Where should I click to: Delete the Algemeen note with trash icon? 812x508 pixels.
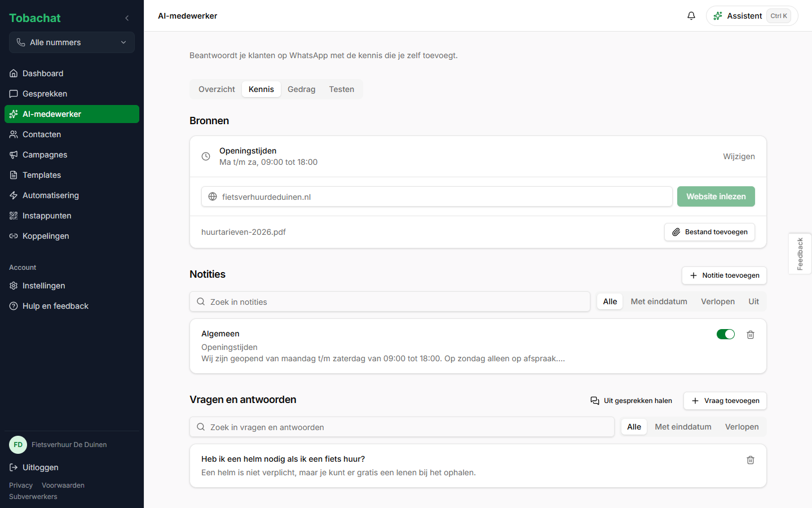tap(751, 335)
